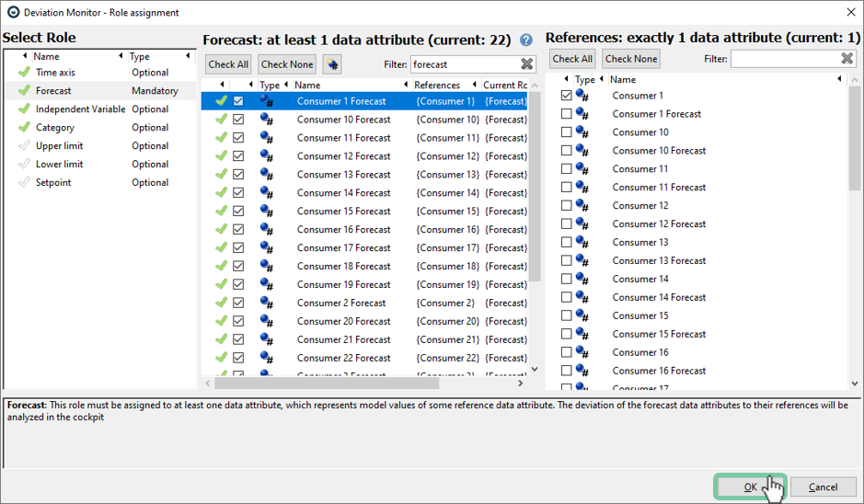The width and height of the screenshot is (864, 504).
Task: Uncheck Consumer 1 Forecast checkbox
Action: point(238,101)
